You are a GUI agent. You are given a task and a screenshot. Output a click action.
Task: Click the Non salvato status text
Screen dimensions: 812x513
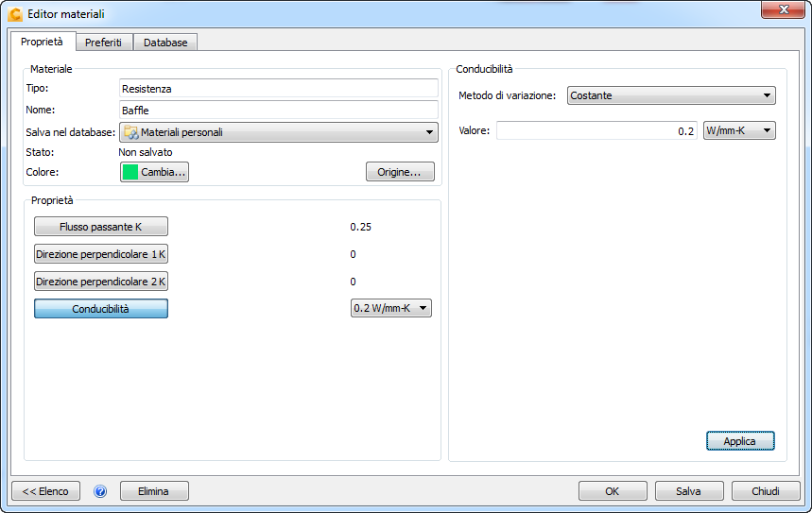(146, 152)
